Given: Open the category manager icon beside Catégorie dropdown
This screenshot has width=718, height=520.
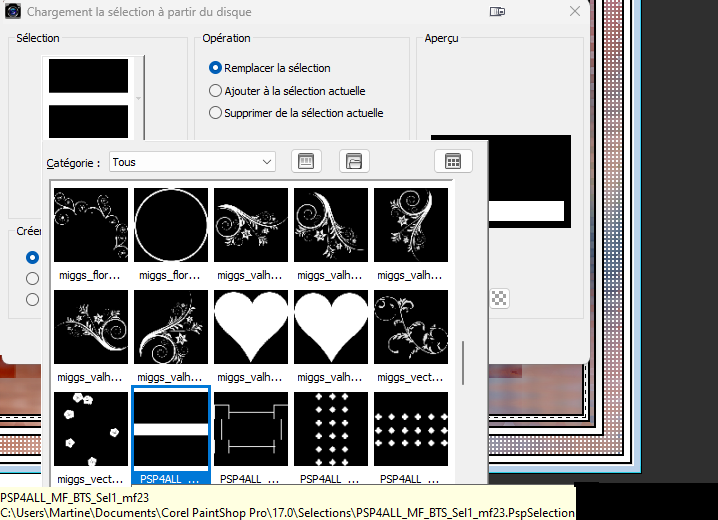Looking at the screenshot, I should click(306, 162).
